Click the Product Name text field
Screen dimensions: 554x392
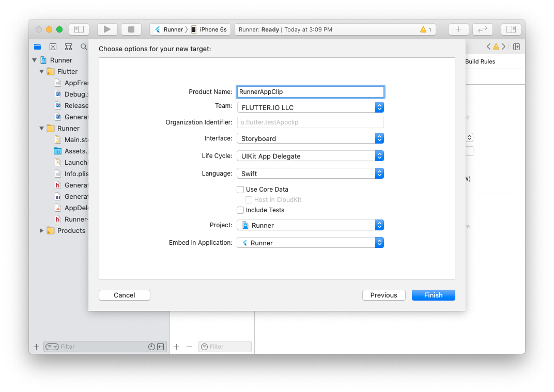point(310,92)
